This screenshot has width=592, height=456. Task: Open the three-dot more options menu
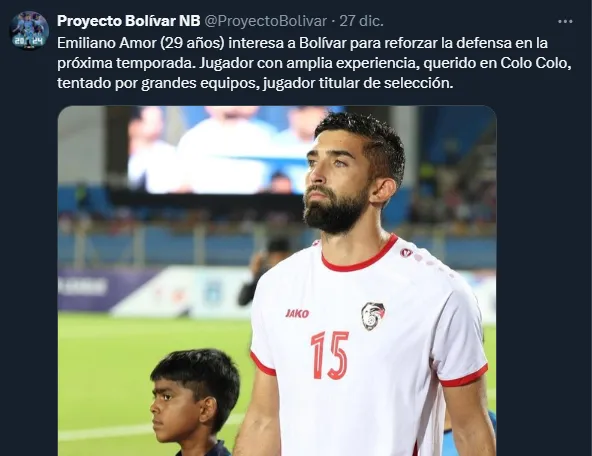click(x=565, y=22)
